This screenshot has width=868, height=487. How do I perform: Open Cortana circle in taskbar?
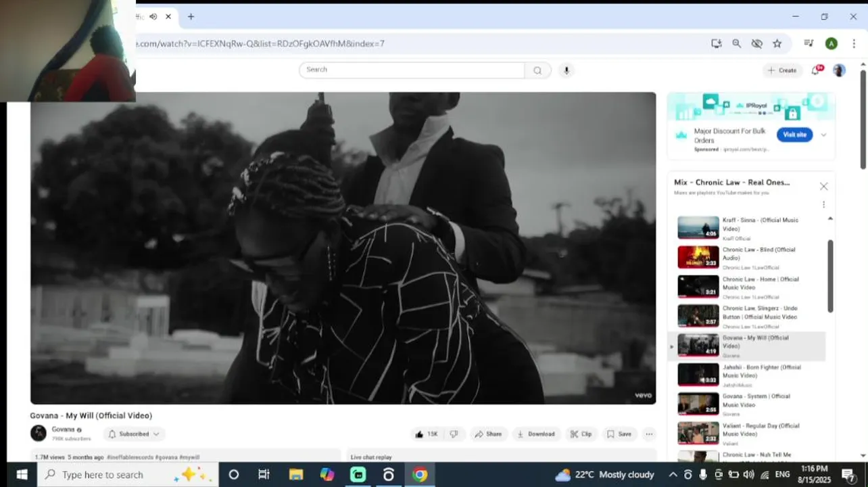tap(233, 475)
